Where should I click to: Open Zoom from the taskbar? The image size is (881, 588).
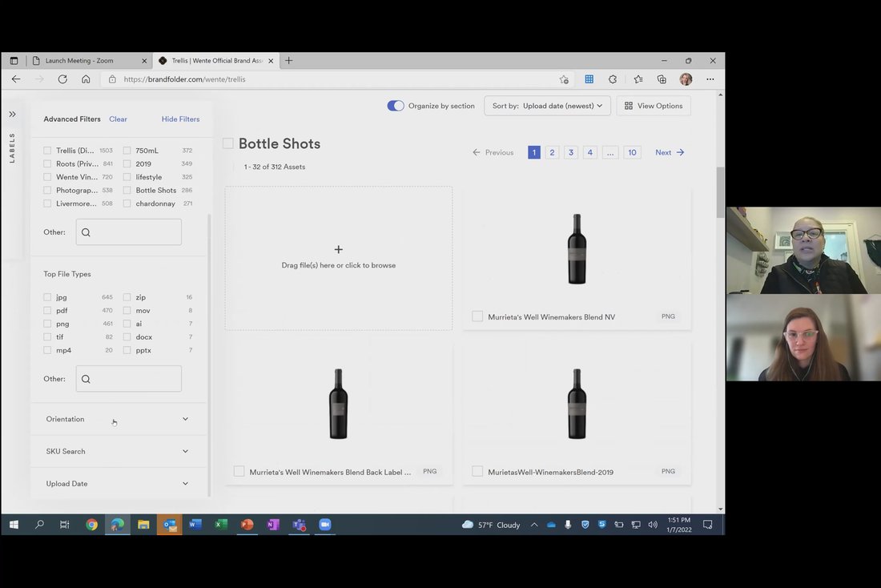coord(324,525)
